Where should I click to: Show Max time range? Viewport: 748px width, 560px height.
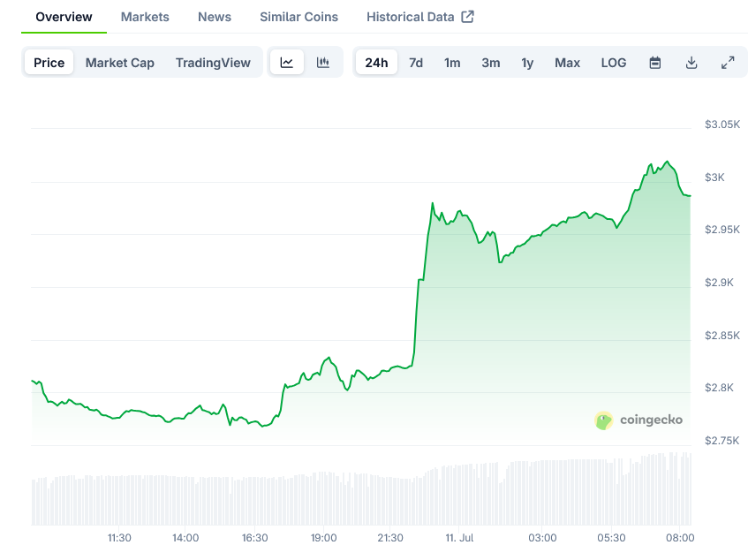tap(567, 63)
